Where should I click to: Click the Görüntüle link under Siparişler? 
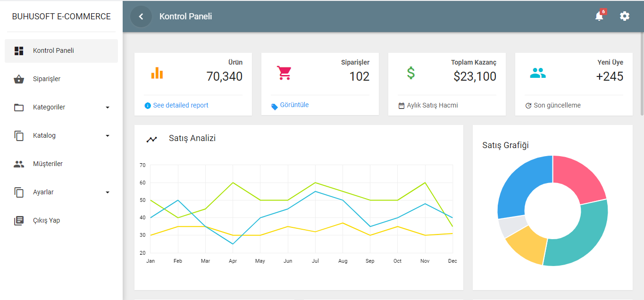pyautogui.click(x=294, y=105)
